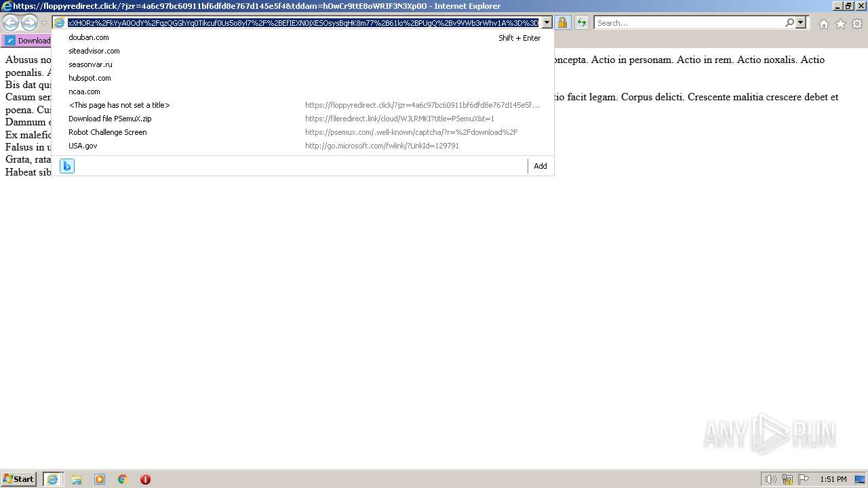Image resolution: width=868 pixels, height=488 pixels.
Task: Click the Add search providers button
Action: pyautogui.click(x=540, y=166)
